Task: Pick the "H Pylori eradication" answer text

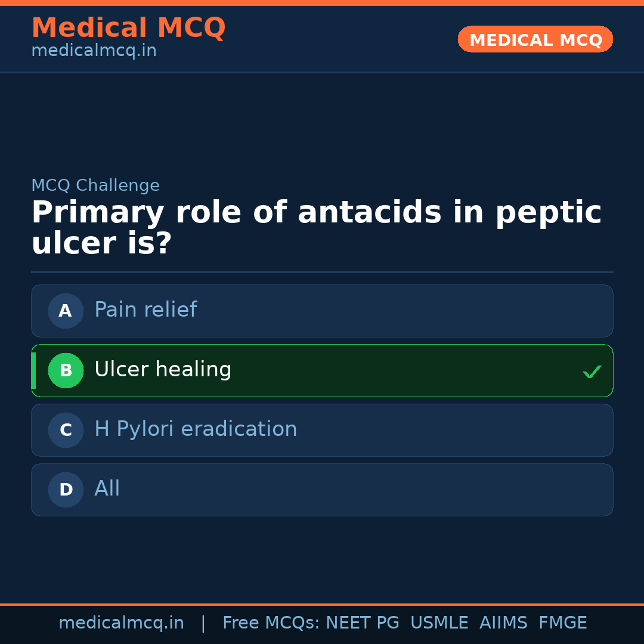Action: click(x=196, y=429)
